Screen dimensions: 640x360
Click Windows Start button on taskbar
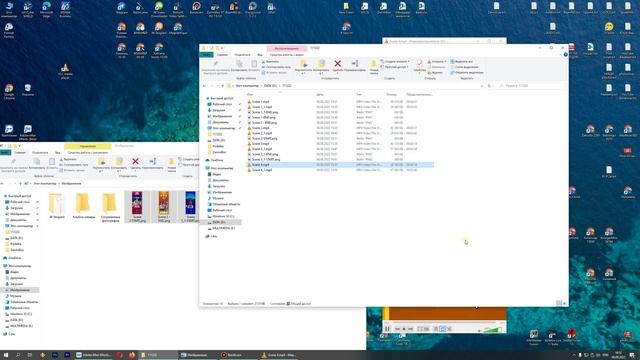tap(6, 355)
